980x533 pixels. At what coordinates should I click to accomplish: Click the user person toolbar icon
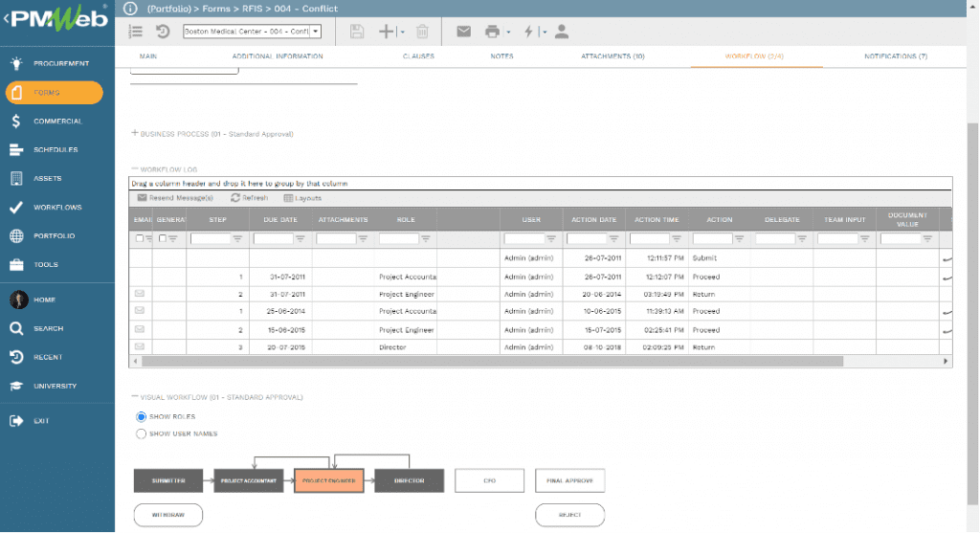(x=561, y=32)
